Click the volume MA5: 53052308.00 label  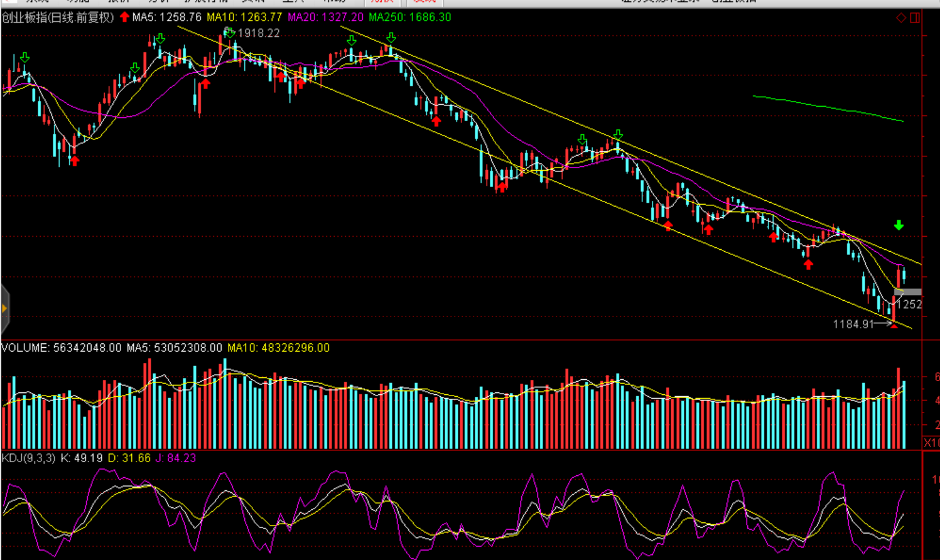click(x=174, y=348)
